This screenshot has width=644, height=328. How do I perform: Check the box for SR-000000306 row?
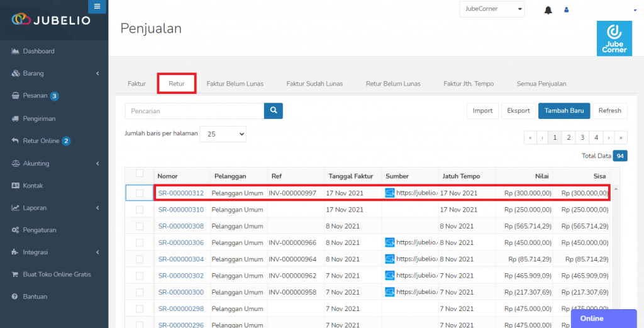(140, 243)
